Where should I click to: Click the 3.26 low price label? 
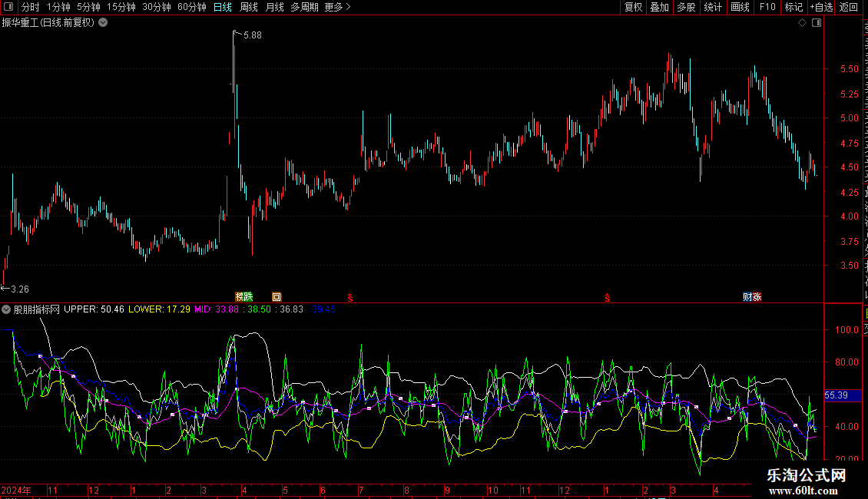click(x=20, y=289)
